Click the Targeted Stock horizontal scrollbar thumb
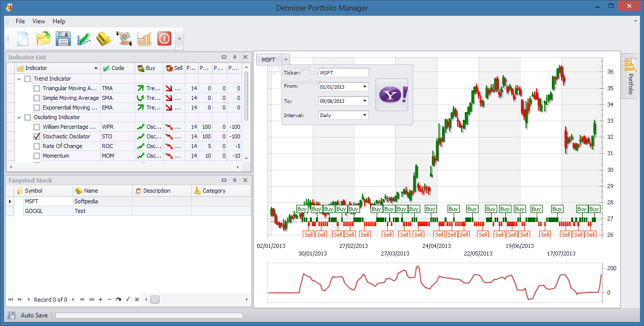This screenshot has height=326, width=644. point(155,300)
